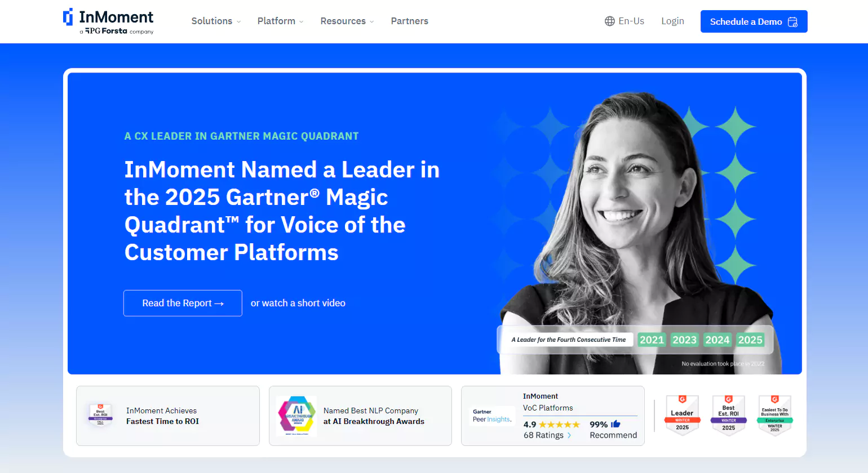Click the G2 Easiest To Do Business With badge
Viewport: 868px width, 473px height.
point(775,416)
